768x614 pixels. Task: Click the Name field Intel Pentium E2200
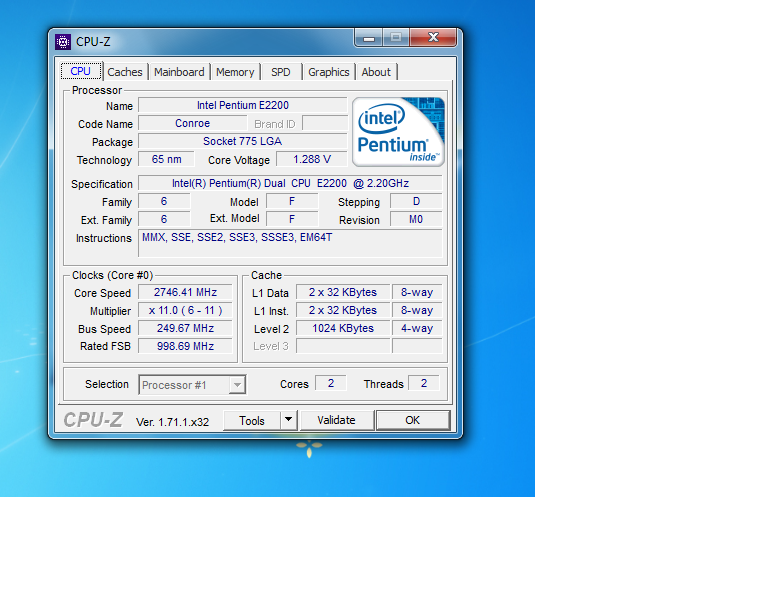(x=243, y=105)
